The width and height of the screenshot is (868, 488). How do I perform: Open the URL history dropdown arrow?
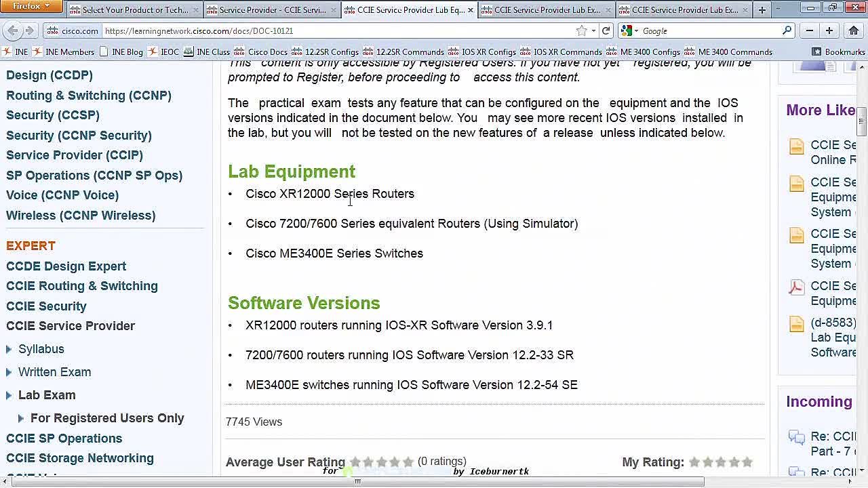(593, 30)
